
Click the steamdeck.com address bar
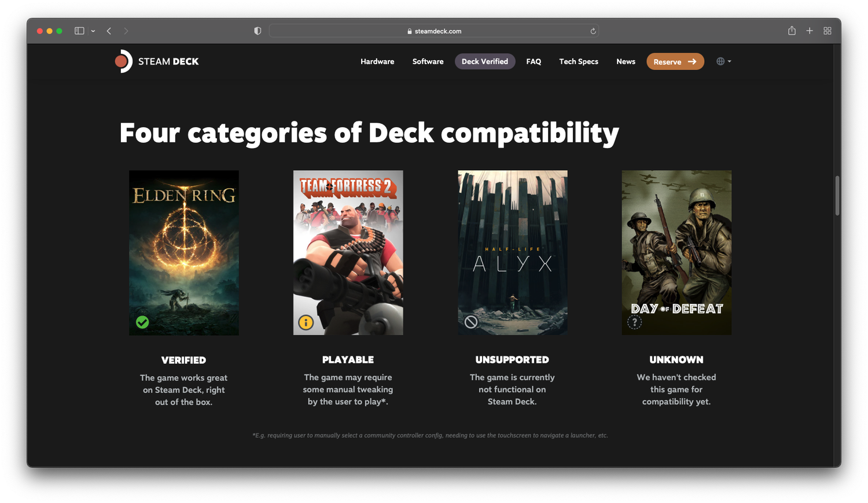433,31
